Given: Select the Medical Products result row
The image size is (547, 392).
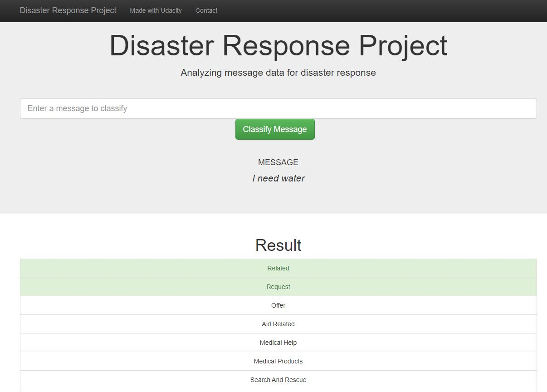Looking at the screenshot, I should click(278, 361).
